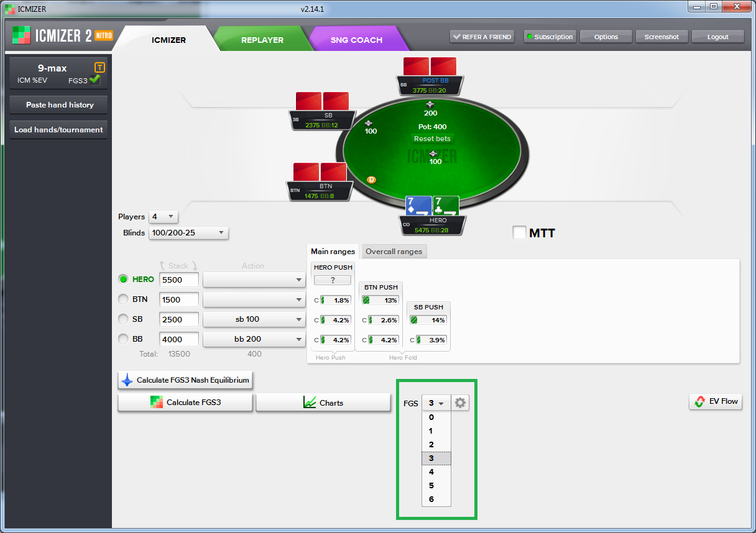This screenshot has width=756, height=533.
Task: Click Calculate FGS3 Nash Equilibrium button
Action: point(185,380)
